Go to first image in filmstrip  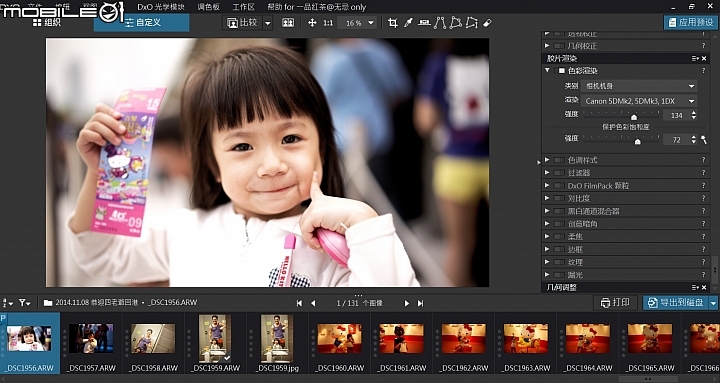point(299,303)
